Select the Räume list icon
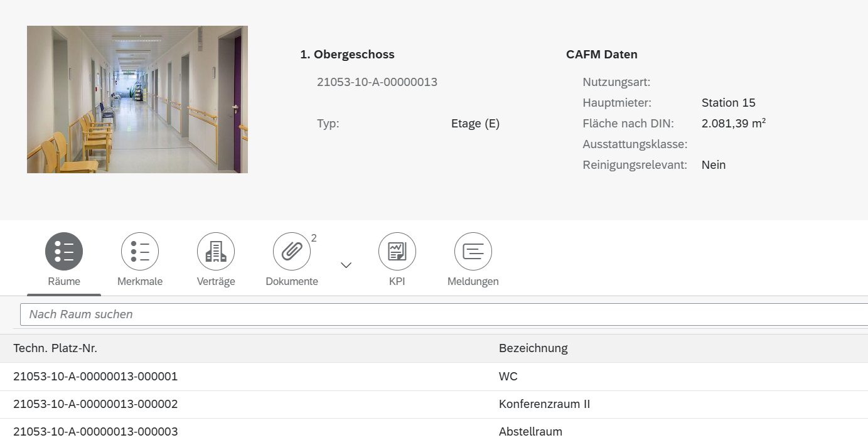Image resolution: width=868 pixels, height=445 pixels. pyautogui.click(x=64, y=252)
